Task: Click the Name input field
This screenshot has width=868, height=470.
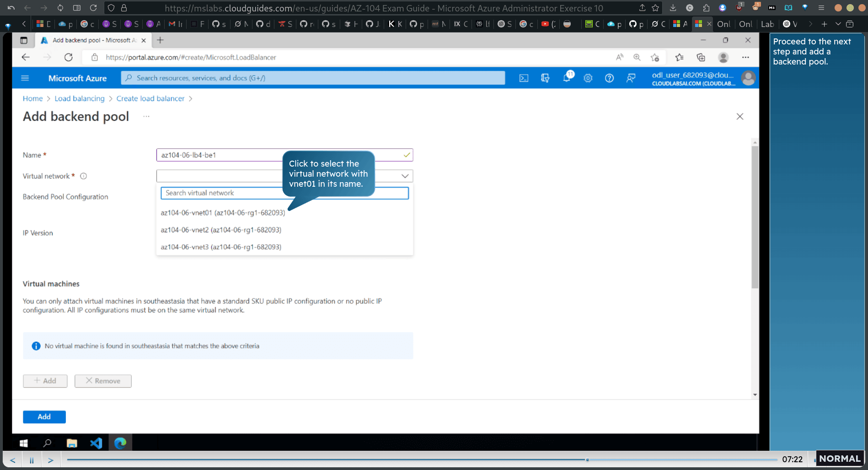Action: coord(284,155)
